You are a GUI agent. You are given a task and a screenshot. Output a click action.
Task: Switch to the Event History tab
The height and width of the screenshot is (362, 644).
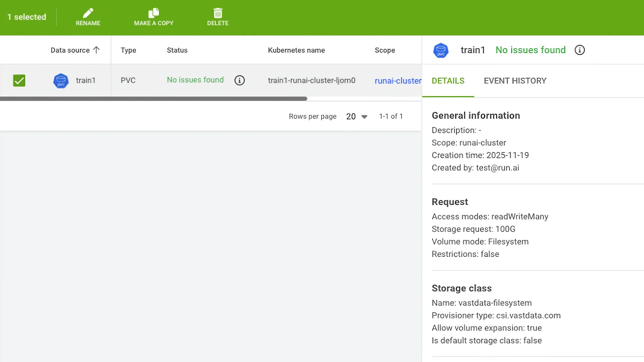coord(515,81)
